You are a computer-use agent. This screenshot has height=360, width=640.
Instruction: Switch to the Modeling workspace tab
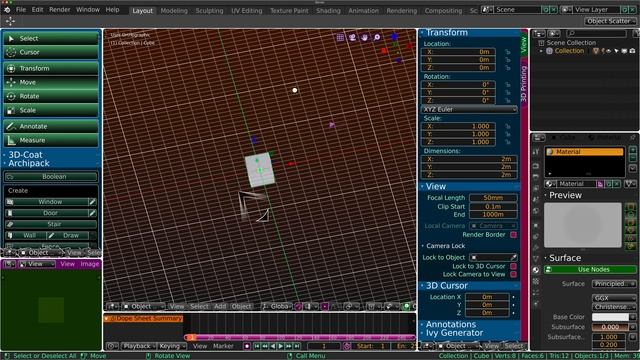click(x=174, y=11)
